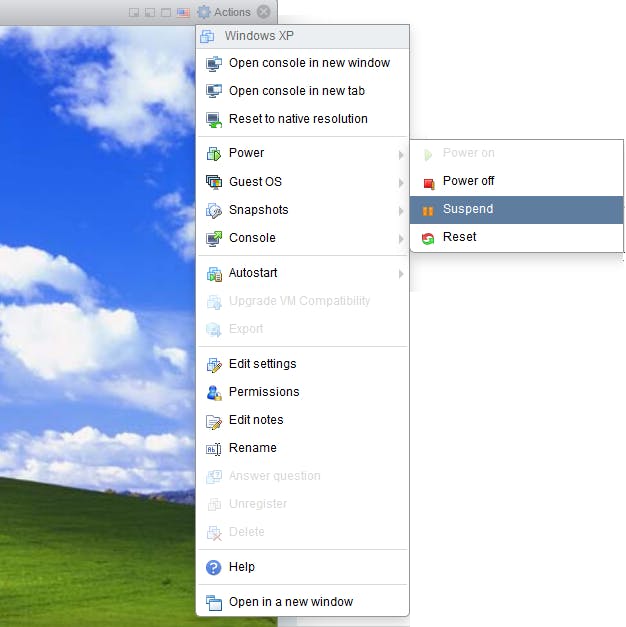
Task: Click the Delete entry
Action: click(x=302, y=532)
